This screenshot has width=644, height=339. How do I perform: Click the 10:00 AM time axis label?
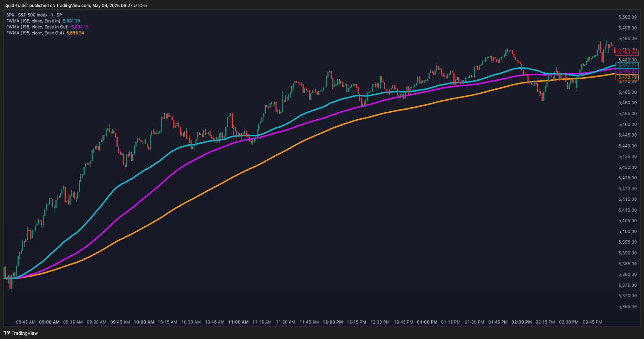tap(144, 322)
